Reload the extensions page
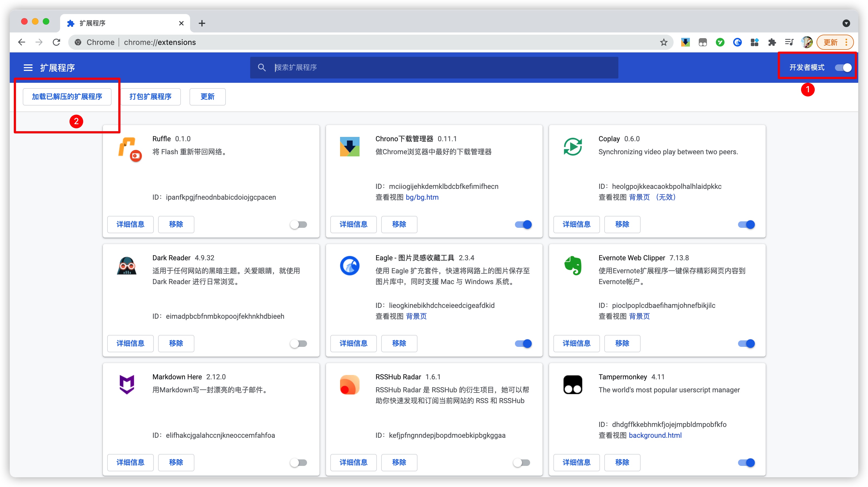Image resolution: width=868 pixels, height=487 pixels. tap(57, 42)
